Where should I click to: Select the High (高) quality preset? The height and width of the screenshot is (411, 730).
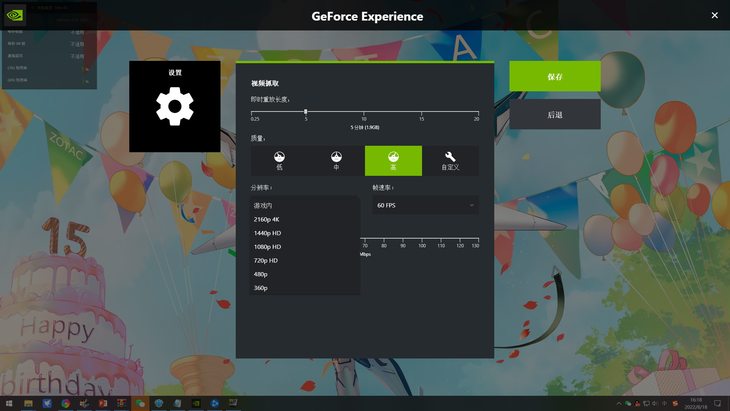pyautogui.click(x=393, y=161)
